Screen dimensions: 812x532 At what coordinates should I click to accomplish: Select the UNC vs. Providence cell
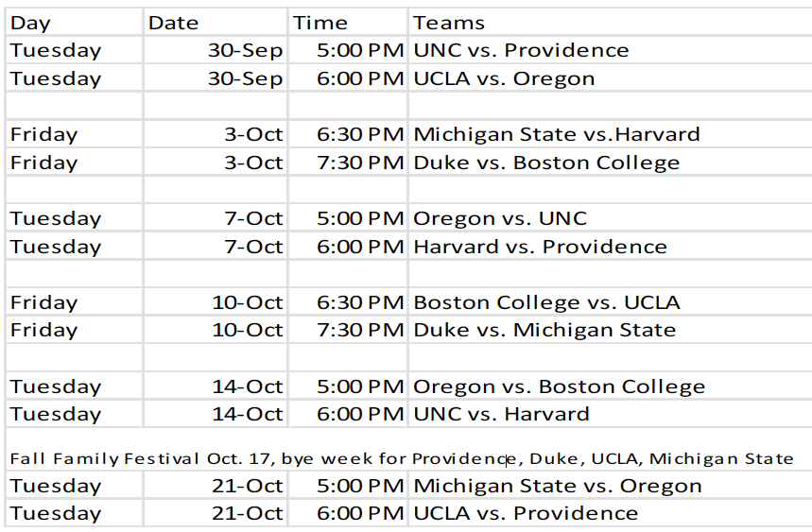tap(521, 51)
